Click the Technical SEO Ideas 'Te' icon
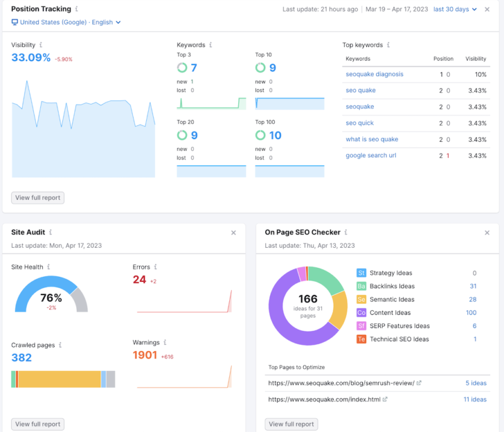504x432 pixels. tap(361, 339)
